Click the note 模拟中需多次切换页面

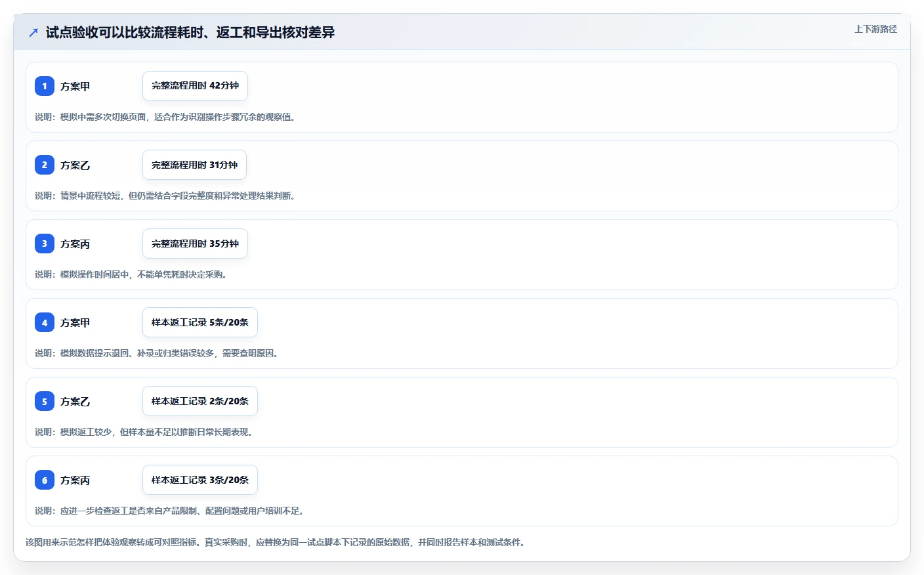[x=167, y=117]
